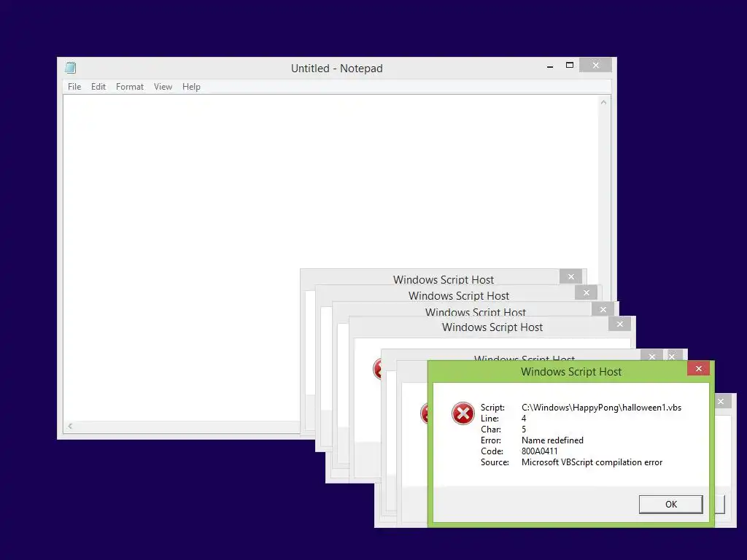
Task: Minimize the Notepad window
Action: point(550,66)
